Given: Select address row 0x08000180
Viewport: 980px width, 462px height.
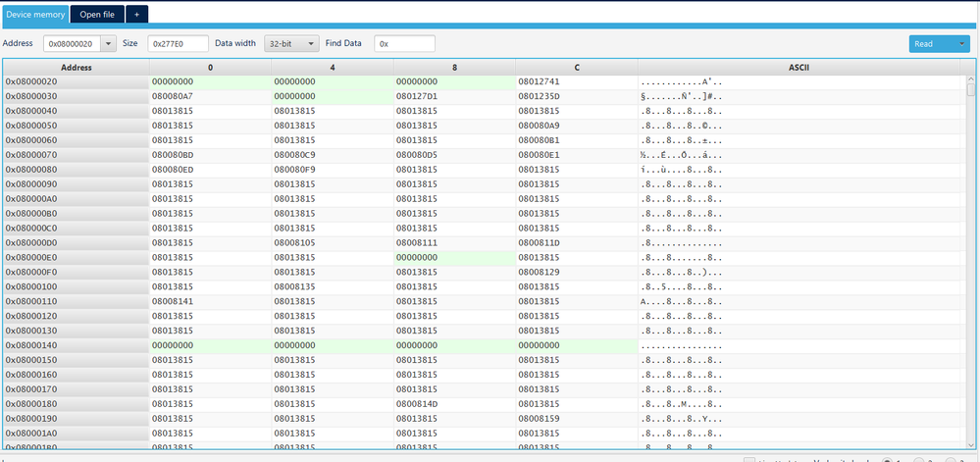Looking at the screenshot, I should 77,404.
